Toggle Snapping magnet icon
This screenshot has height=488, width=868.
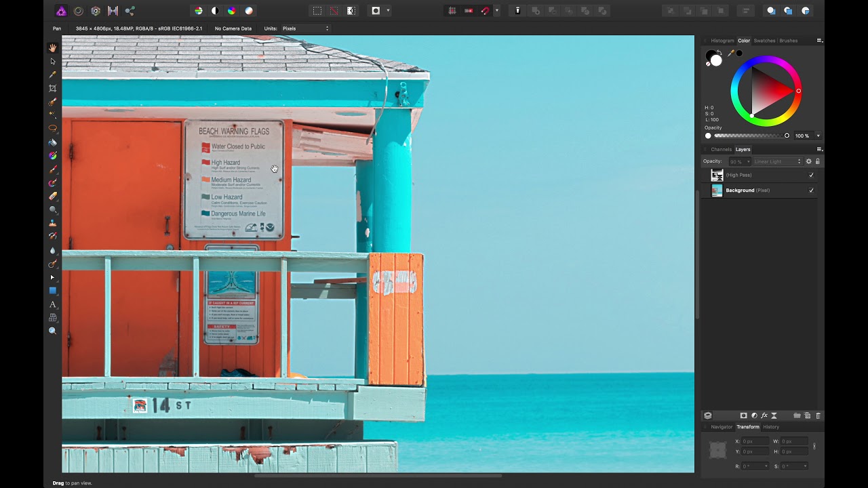485,11
